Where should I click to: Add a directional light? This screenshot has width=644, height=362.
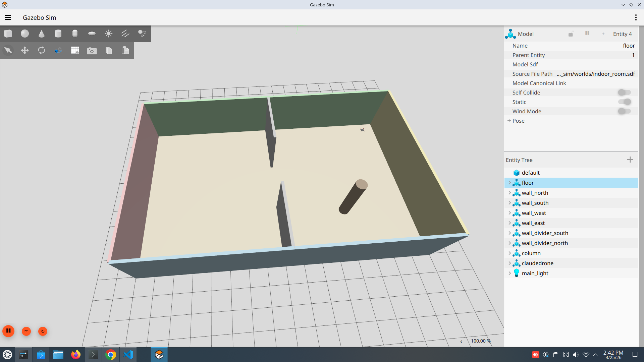tap(125, 34)
